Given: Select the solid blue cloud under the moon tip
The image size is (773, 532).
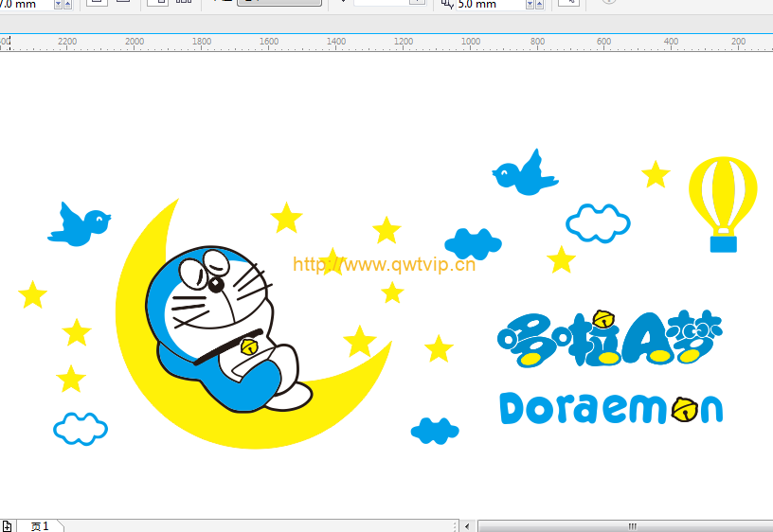Looking at the screenshot, I should pyautogui.click(x=435, y=431).
